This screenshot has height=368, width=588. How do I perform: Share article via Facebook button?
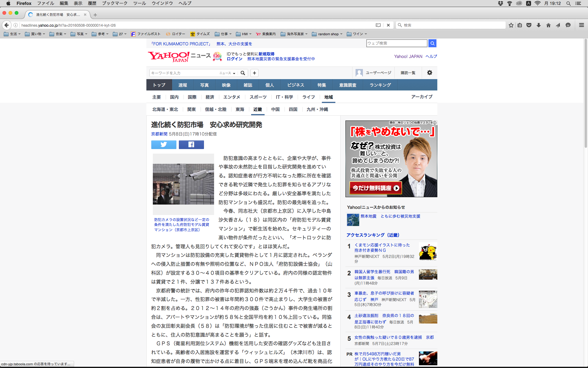click(191, 144)
